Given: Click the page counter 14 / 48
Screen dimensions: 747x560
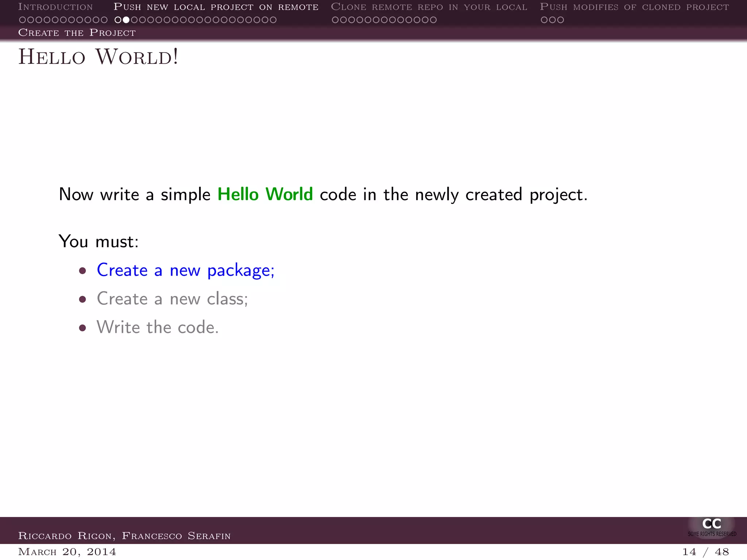Looking at the screenshot, I should [705, 552].
